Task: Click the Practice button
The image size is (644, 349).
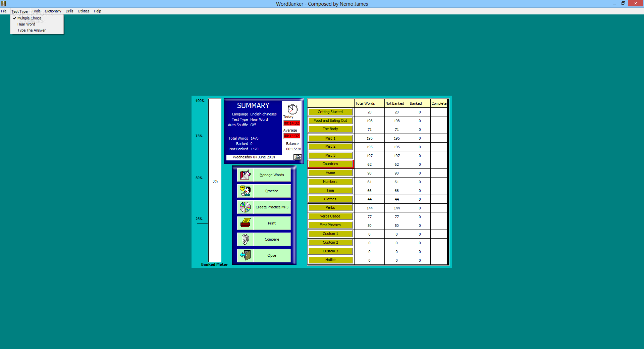Action: 272,191
